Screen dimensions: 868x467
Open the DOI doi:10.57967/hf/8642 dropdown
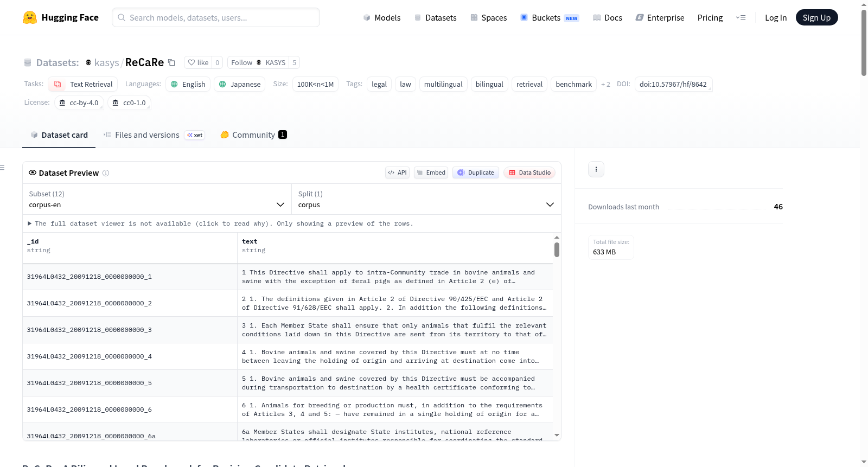click(673, 84)
